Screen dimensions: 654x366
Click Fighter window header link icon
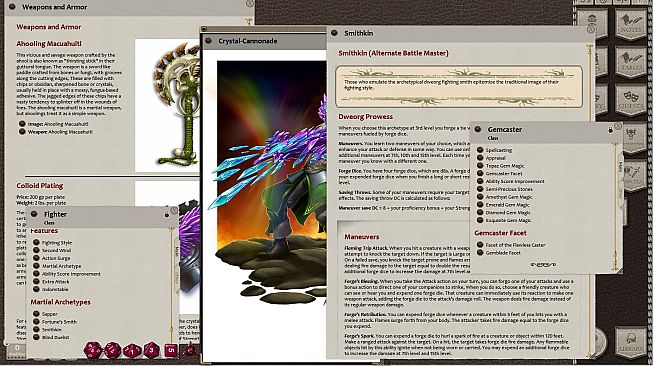(34, 214)
